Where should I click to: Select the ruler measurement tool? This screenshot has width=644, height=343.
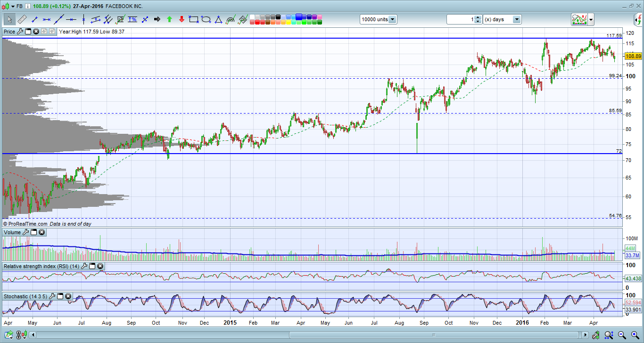[x=22, y=19]
